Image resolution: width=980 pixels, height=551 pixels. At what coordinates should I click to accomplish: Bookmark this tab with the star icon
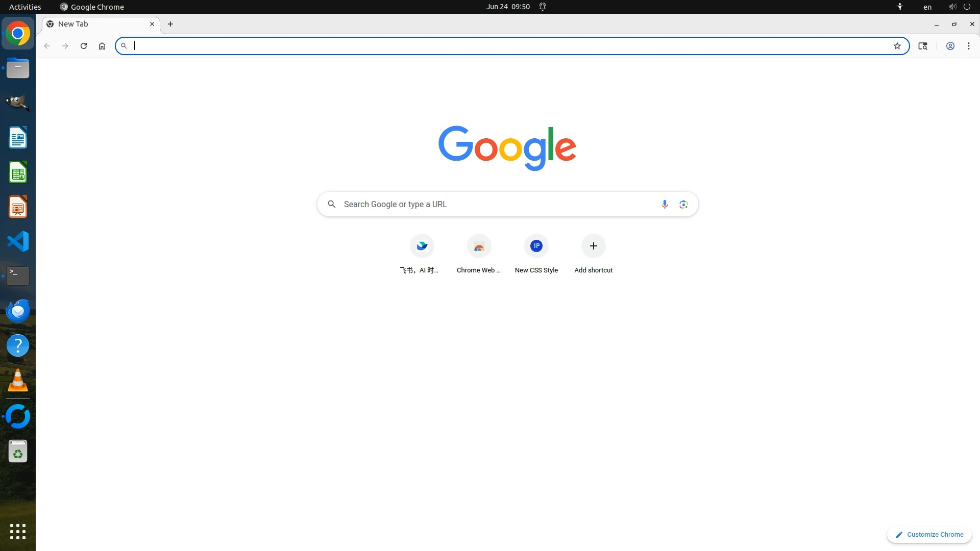(x=897, y=46)
